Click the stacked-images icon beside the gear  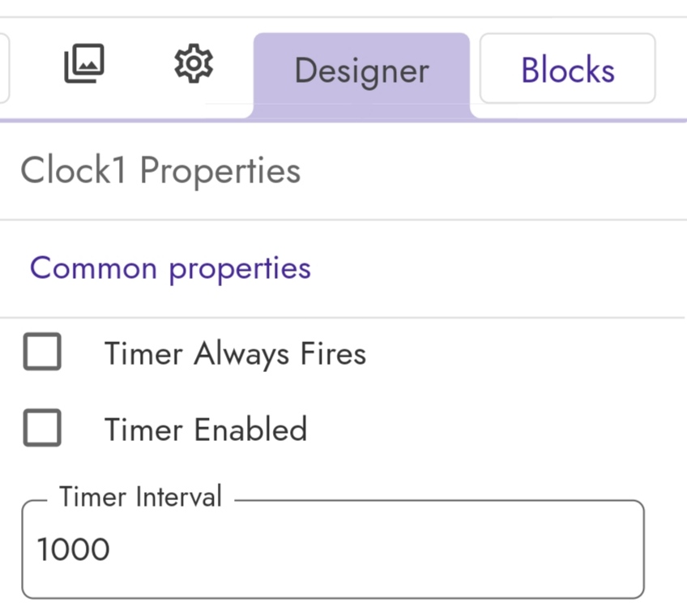84,63
